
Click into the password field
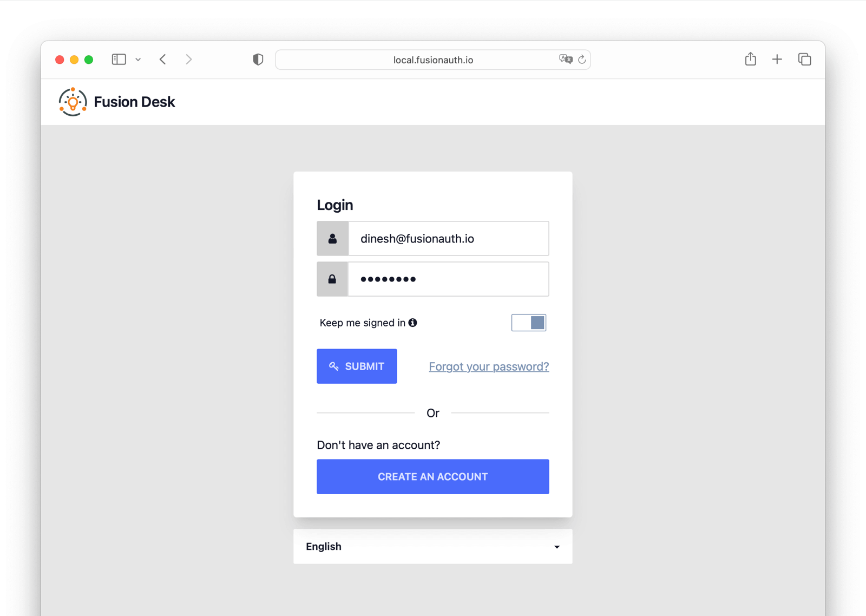click(449, 279)
